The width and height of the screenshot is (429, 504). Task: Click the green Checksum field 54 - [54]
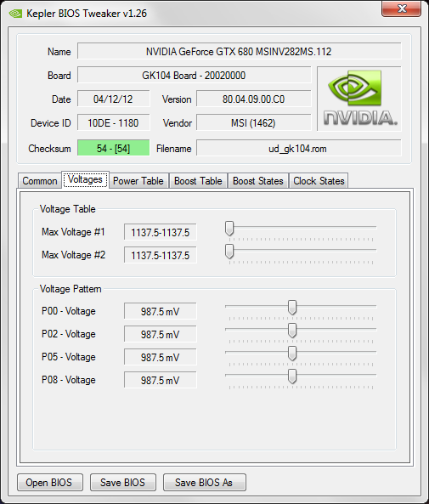click(x=113, y=148)
